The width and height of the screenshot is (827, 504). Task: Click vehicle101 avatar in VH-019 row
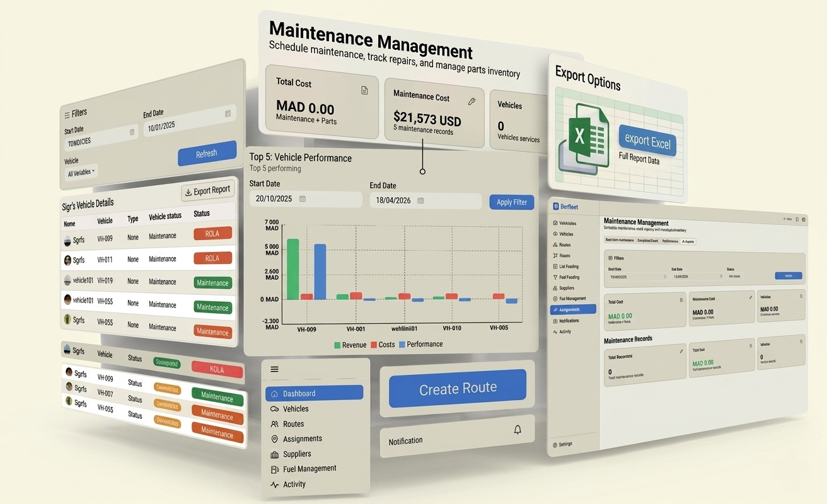point(67,280)
